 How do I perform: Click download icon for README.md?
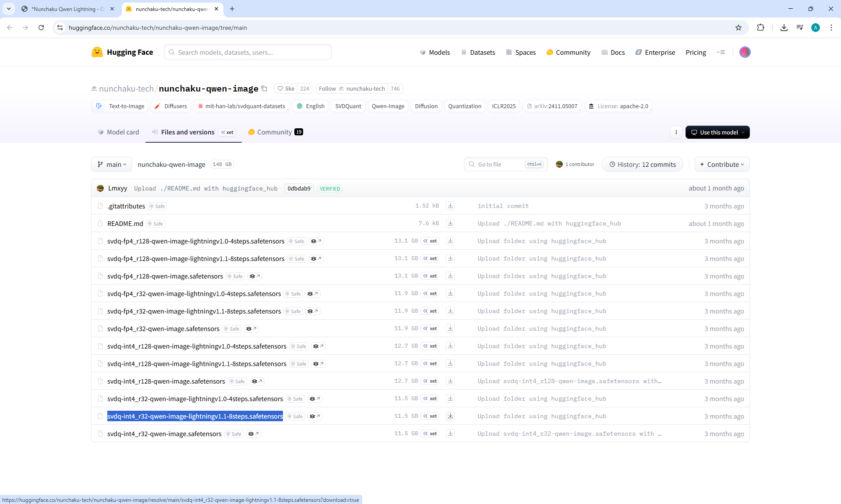(450, 223)
